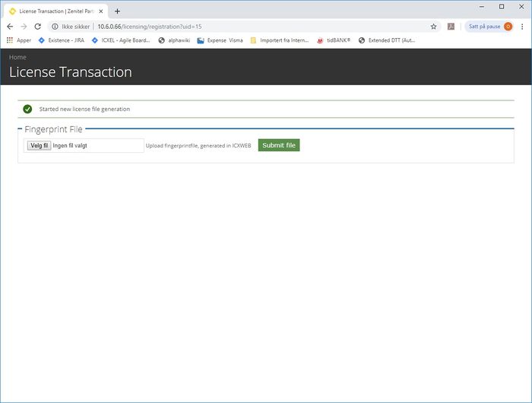Click the License Transaction page heading
532x403 pixels.
(71, 72)
